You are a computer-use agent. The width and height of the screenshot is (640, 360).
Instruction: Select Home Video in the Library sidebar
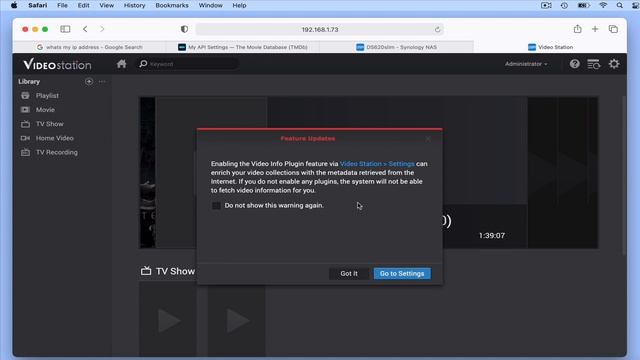point(55,138)
